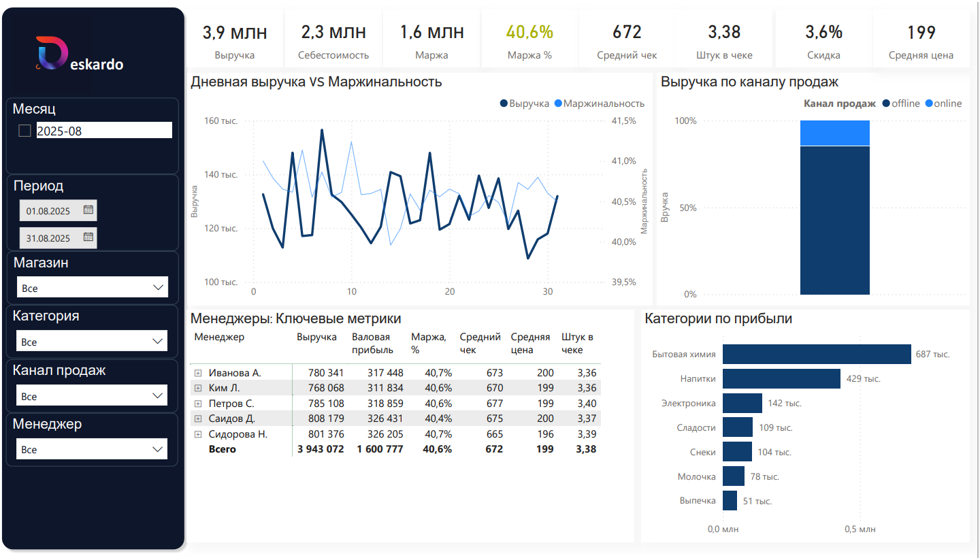
Task: Open the Категория dropdown
Action: [92, 342]
